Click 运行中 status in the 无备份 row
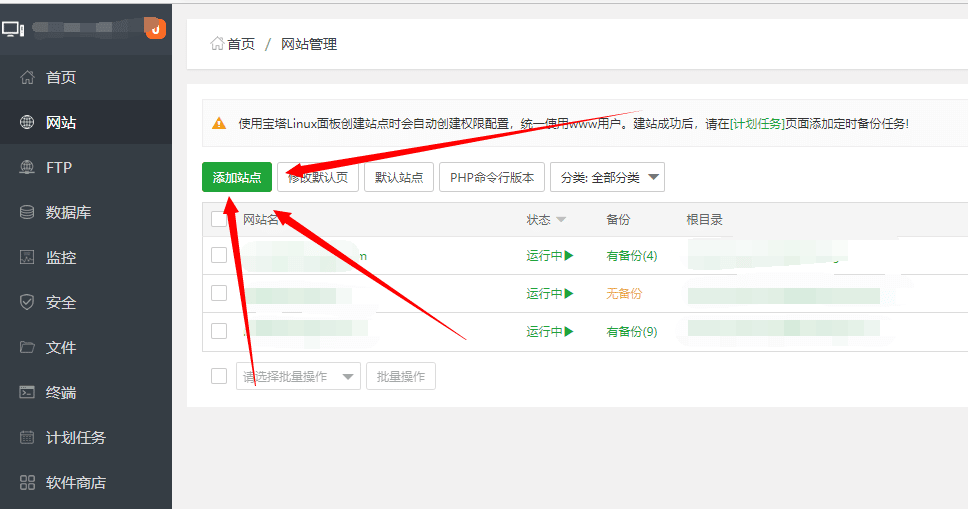The image size is (968, 509). click(544, 293)
